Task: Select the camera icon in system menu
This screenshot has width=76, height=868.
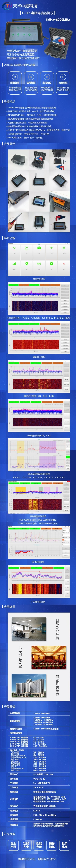Action: pos(39,248)
